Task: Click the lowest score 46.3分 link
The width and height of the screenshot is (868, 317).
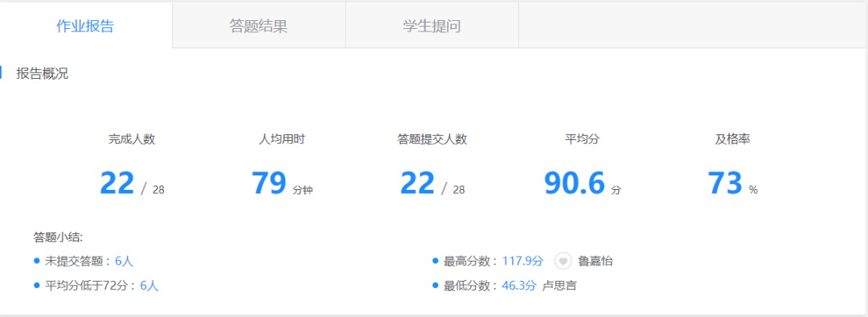Action: pos(519,286)
